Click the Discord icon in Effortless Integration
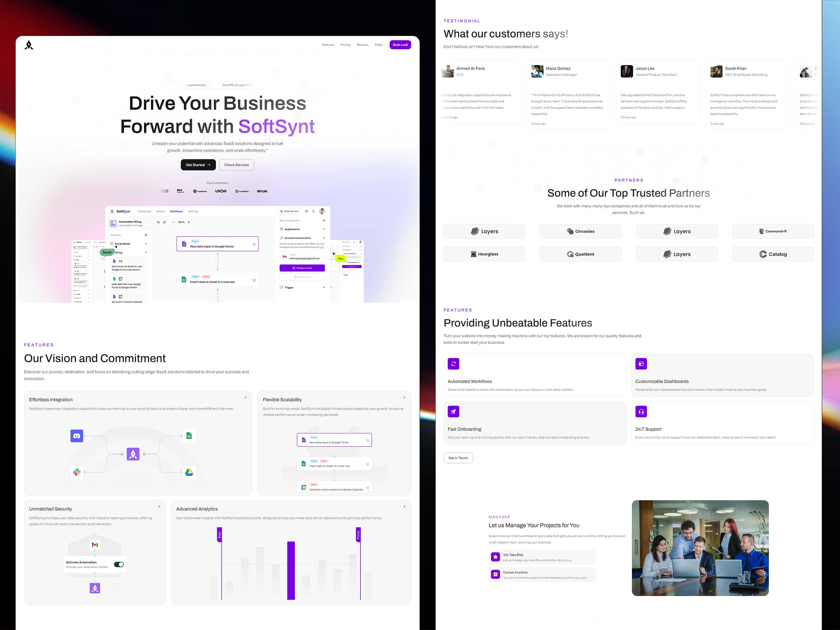 [77, 436]
